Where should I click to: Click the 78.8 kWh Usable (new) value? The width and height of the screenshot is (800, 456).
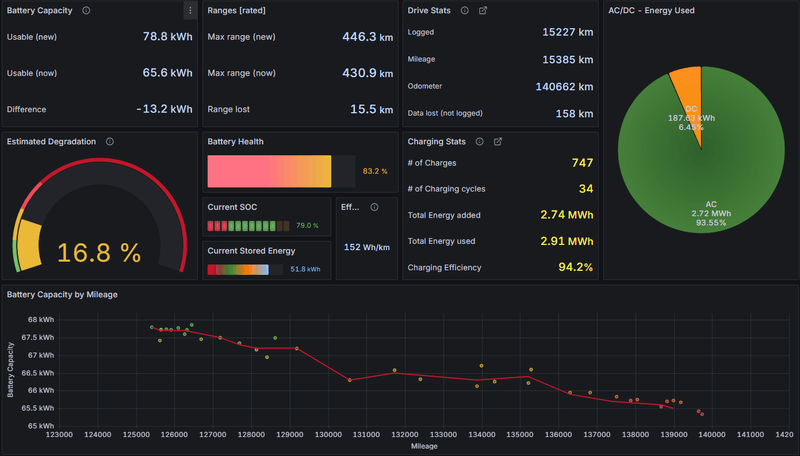pyautogui.click(x=167, y=37)
